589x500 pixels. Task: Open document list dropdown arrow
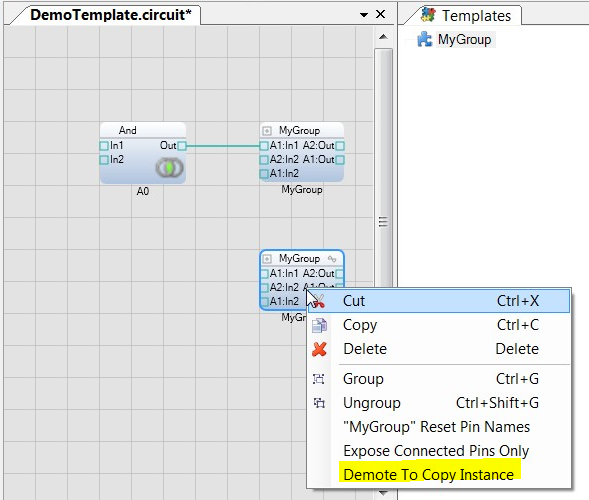(364, 15)
